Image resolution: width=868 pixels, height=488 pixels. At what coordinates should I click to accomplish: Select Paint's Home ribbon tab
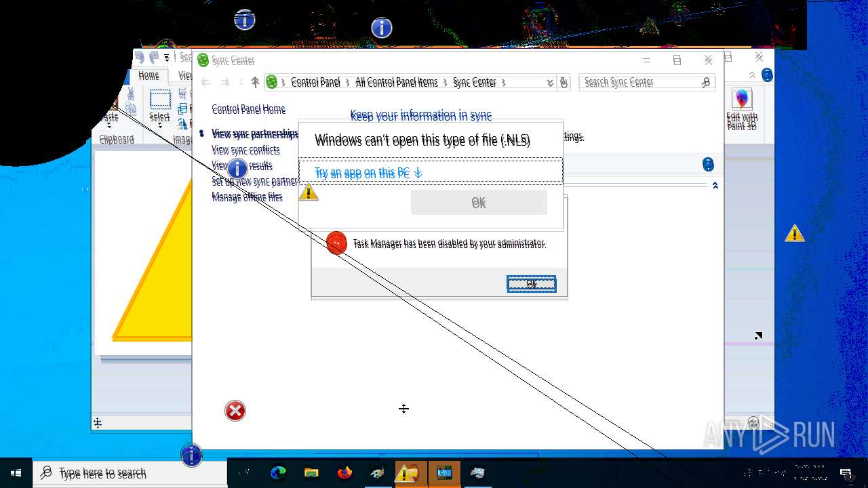point(149,76)
